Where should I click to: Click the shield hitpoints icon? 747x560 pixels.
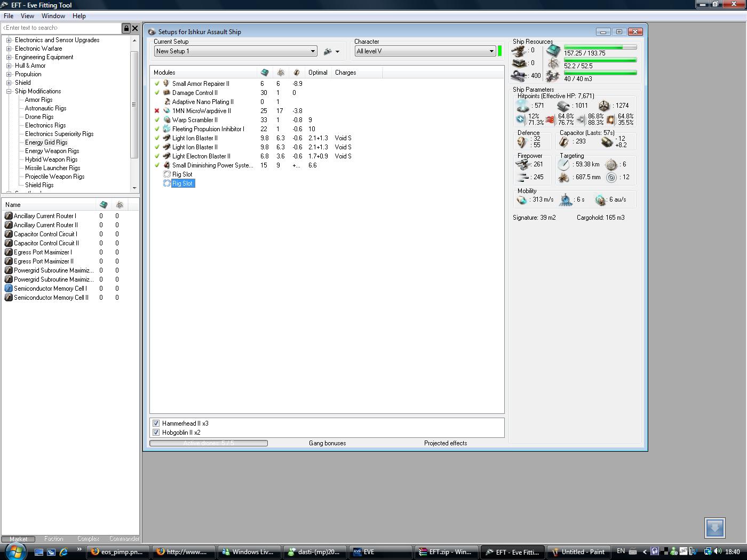(x=523, y=106)
